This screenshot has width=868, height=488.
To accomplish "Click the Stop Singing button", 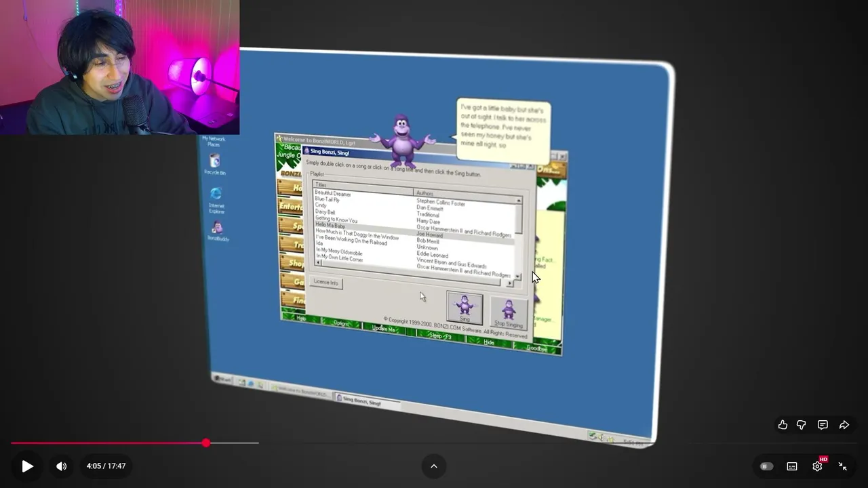I will pos(509,312).
